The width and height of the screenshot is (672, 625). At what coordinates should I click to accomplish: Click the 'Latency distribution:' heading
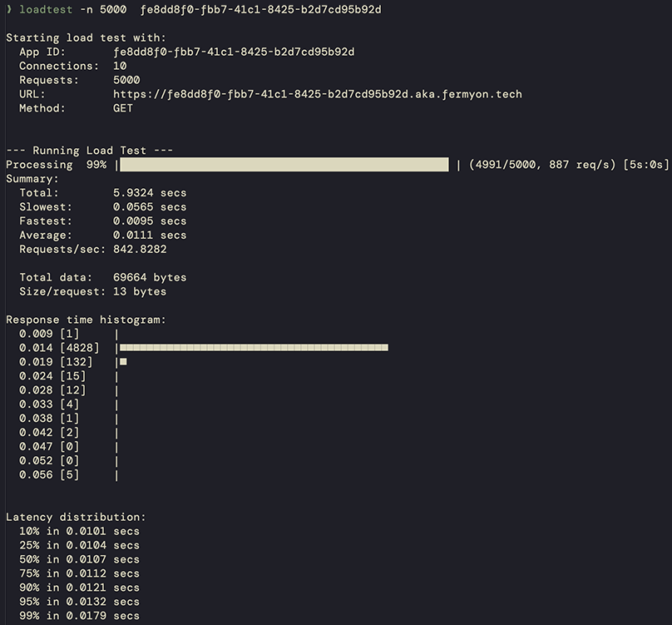76,518
